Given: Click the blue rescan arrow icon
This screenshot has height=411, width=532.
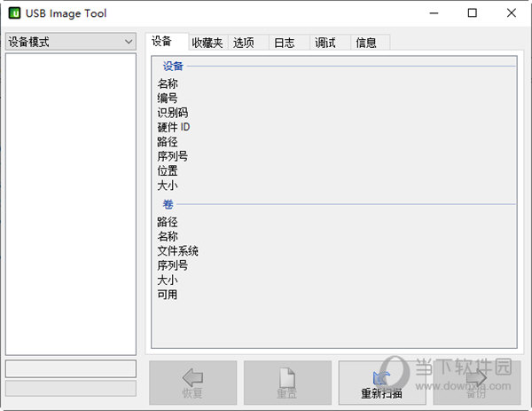Looking at the screenshot, I should [381, 378].
